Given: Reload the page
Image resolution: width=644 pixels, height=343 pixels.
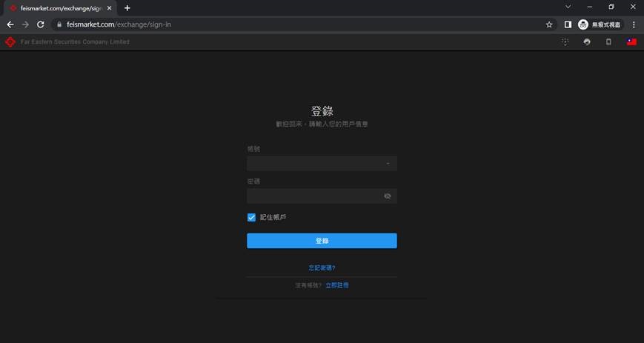Looking at the screenshot, I should point(40,24).
